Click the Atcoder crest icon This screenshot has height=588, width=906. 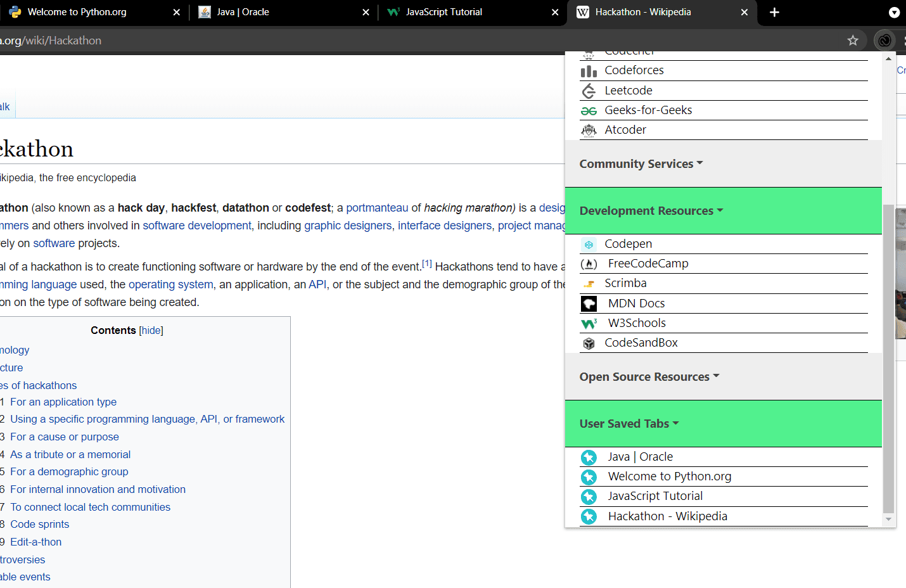[589, 131]
